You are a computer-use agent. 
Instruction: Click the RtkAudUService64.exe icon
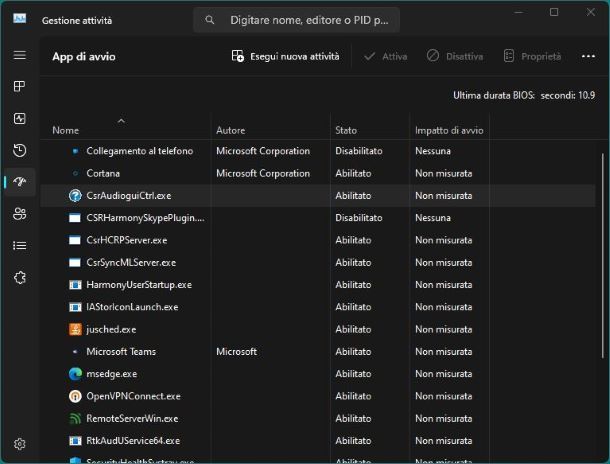[75, 441]
